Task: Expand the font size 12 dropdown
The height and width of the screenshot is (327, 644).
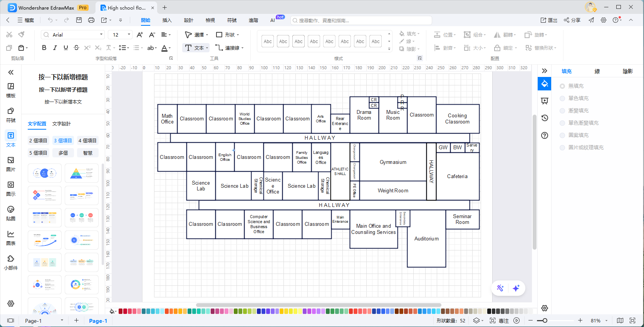Action: pyautogui.click(x=129, y=35)
